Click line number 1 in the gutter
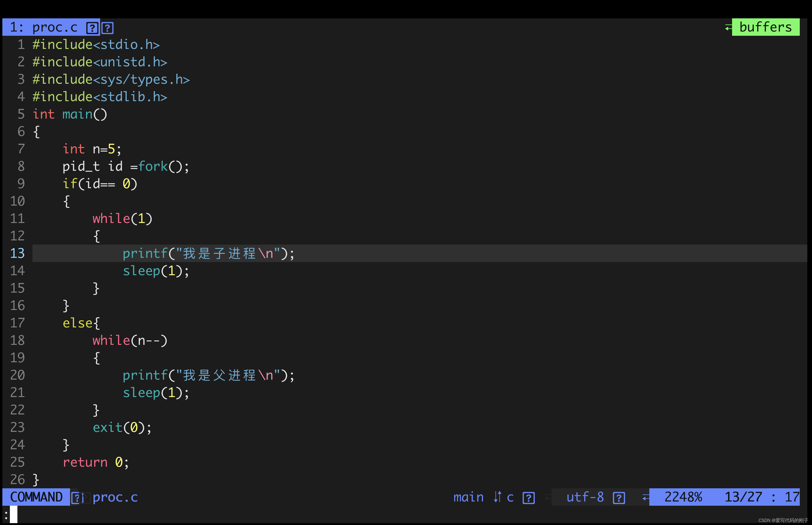 (x=21, y=45)
